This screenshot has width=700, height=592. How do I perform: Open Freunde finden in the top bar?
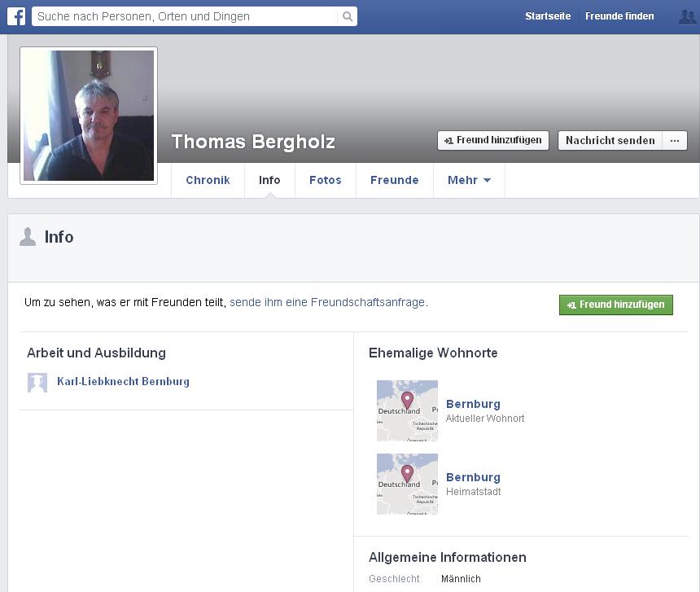click(x=619, y=15)
